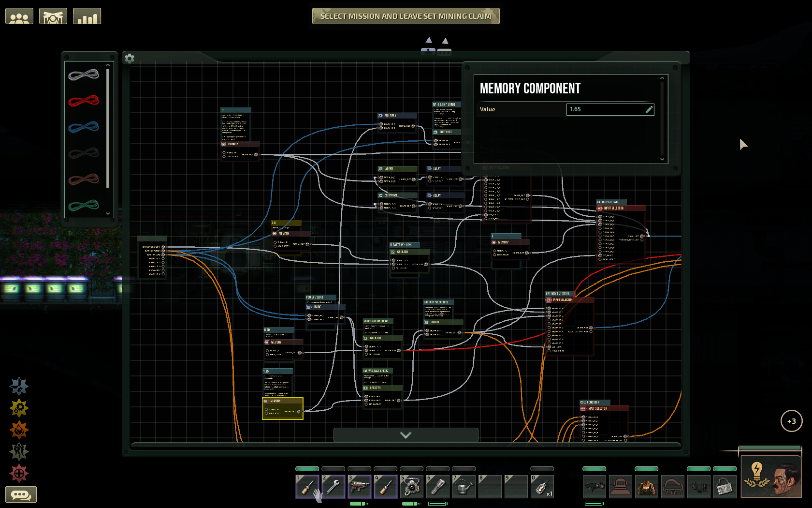The image size is (812, 508).
Task: Open the bar chart stats icon
Action: click(x=87, y=16)
